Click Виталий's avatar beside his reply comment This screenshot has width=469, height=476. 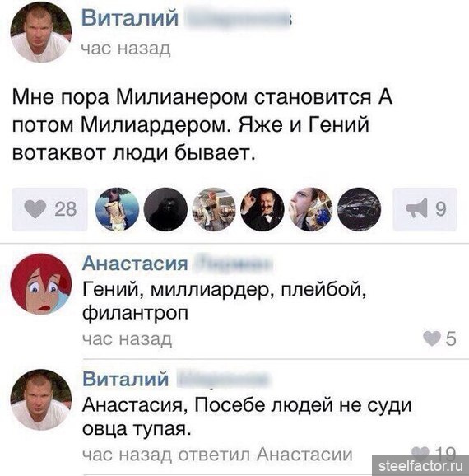(x=41, y=399)
